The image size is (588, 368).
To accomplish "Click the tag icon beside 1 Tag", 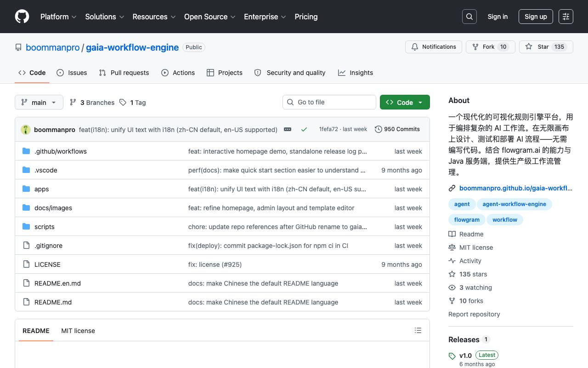I will (123, 103).
